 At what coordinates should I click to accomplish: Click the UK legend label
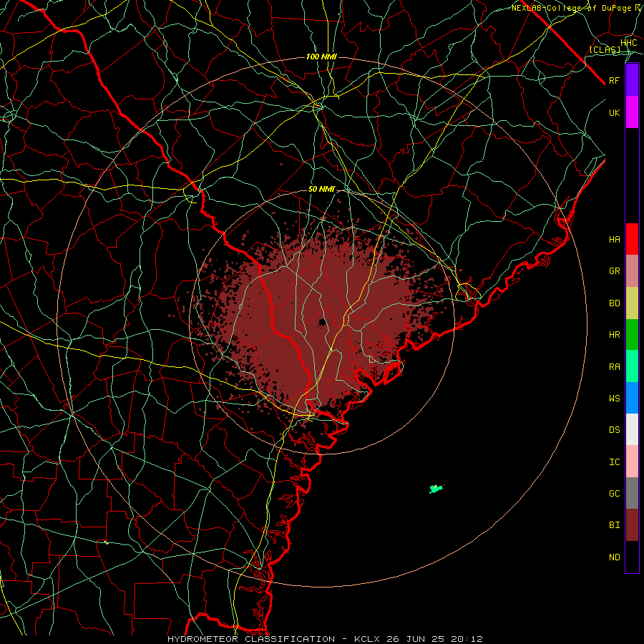point(614,112)
